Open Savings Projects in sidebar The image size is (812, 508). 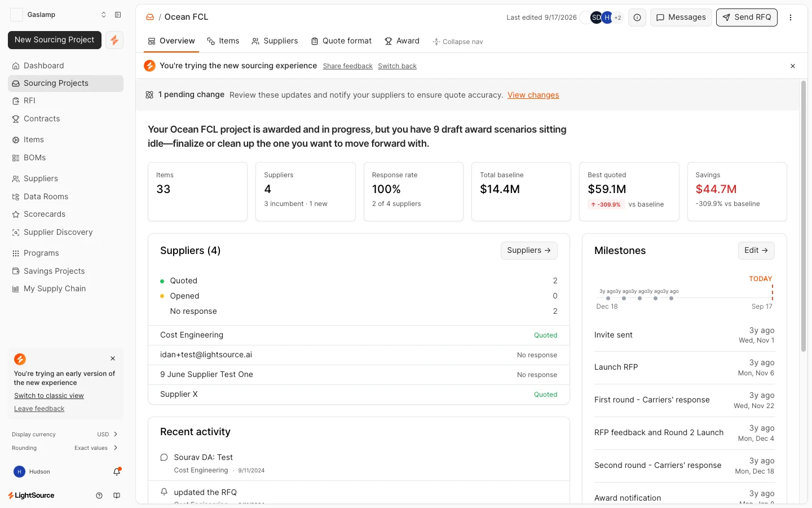click(65, 271)
